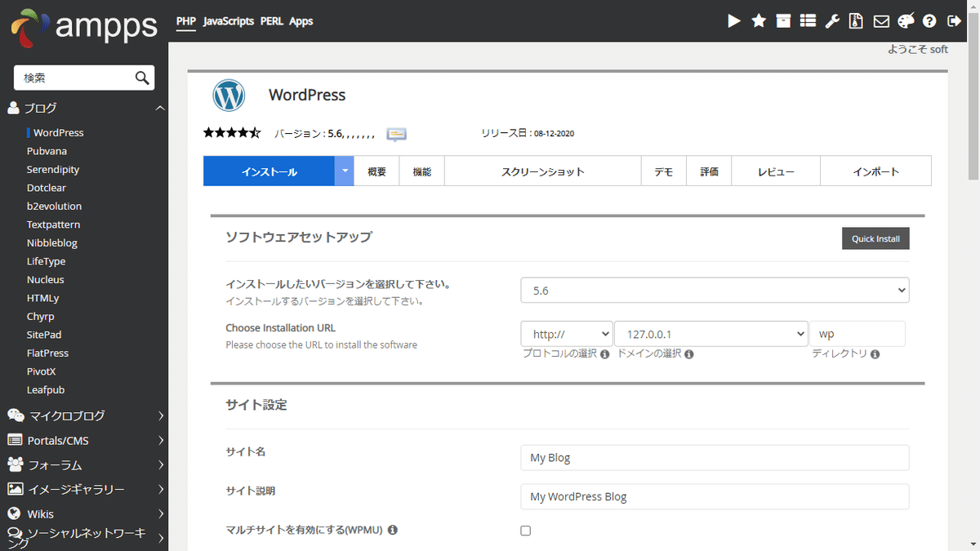The width and height of the screenshot is (980, 551).
Task: Open the インポート tab
Action: [875, 171]
